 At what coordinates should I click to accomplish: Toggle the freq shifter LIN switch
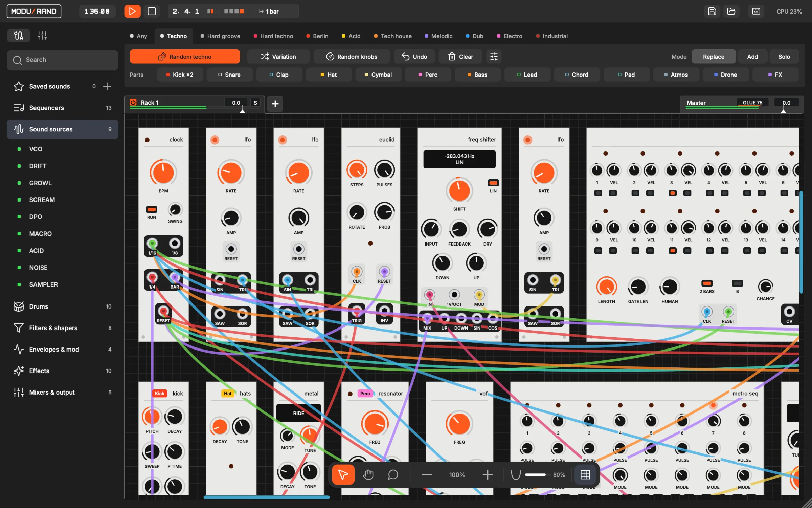pos(493,183)
